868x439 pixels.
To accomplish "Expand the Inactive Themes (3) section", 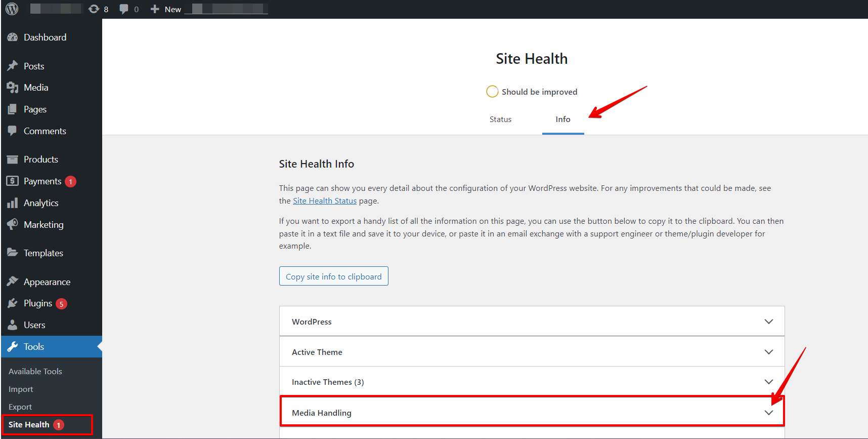I will point(532,382).
